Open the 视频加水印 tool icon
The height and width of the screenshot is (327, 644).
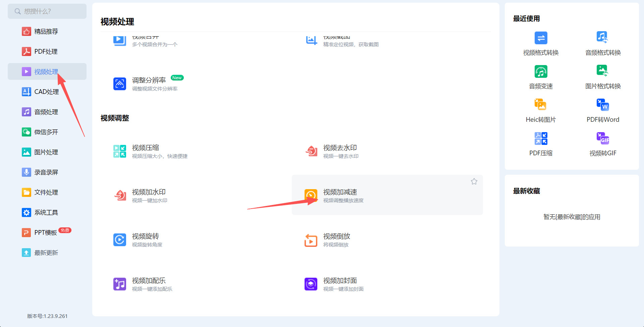coord(120,196)
